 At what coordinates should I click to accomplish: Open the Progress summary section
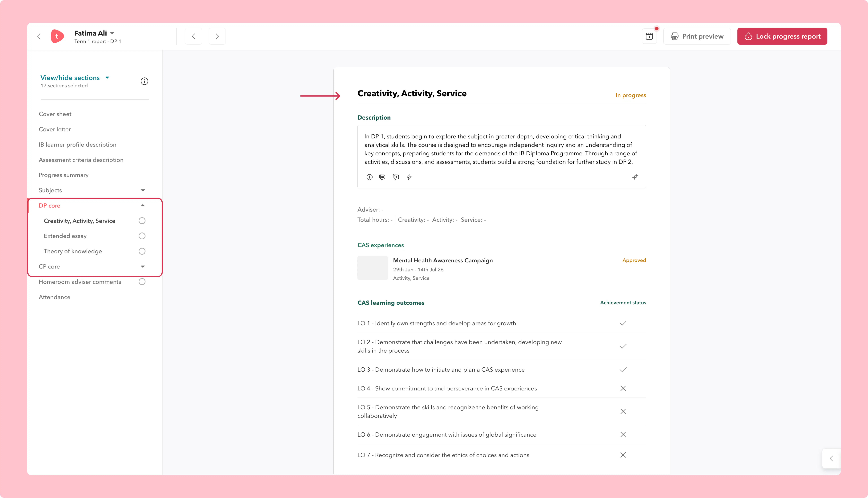(x=64, y=175)
